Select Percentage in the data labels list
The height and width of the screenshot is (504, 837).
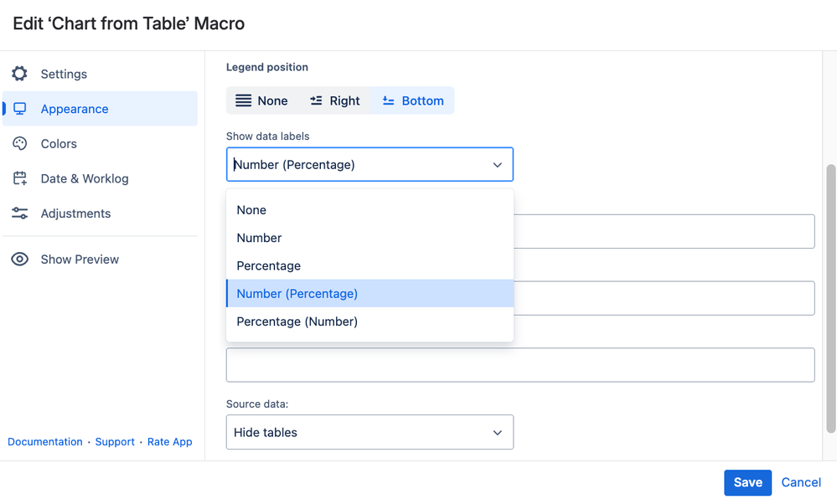(268, 265)
